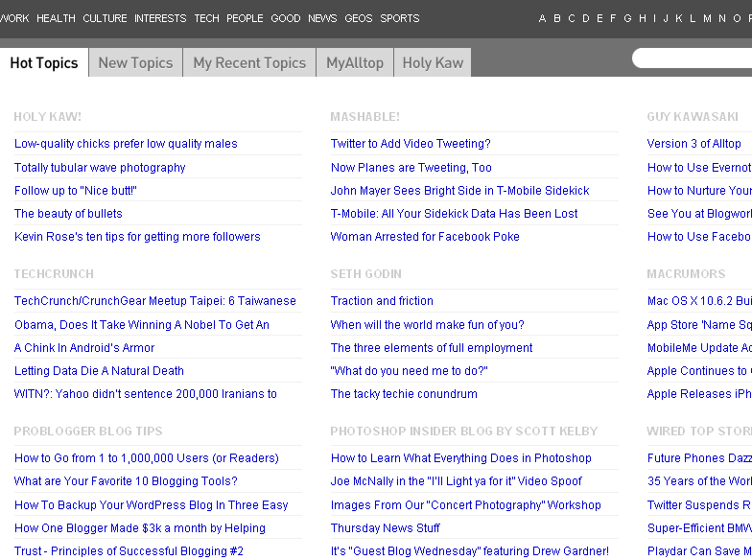This screenshot has width=752, height=560.
Task: Click into the search input field
Action: pos(693,58)
